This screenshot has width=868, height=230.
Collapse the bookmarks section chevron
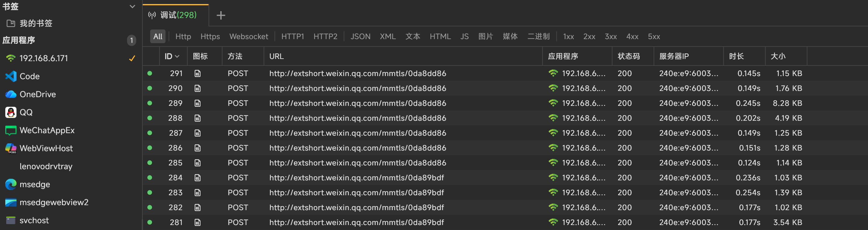(x=132, y=7)
